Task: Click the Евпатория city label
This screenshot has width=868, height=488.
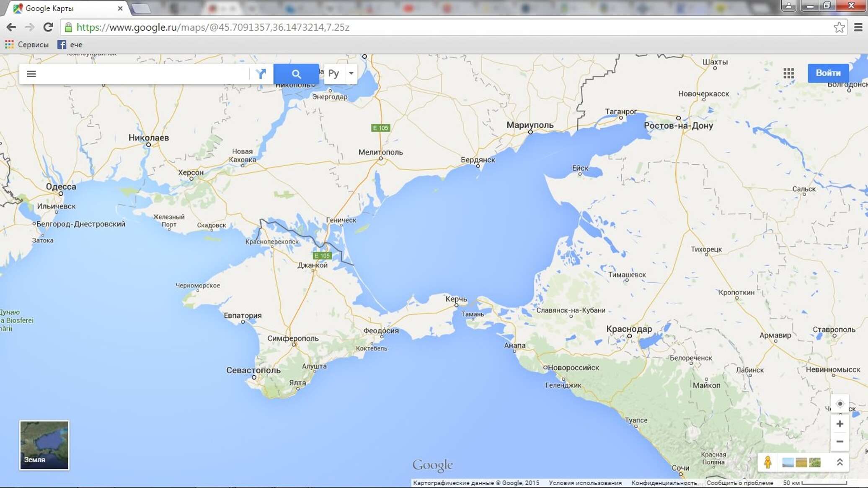Action: [243, 315]
